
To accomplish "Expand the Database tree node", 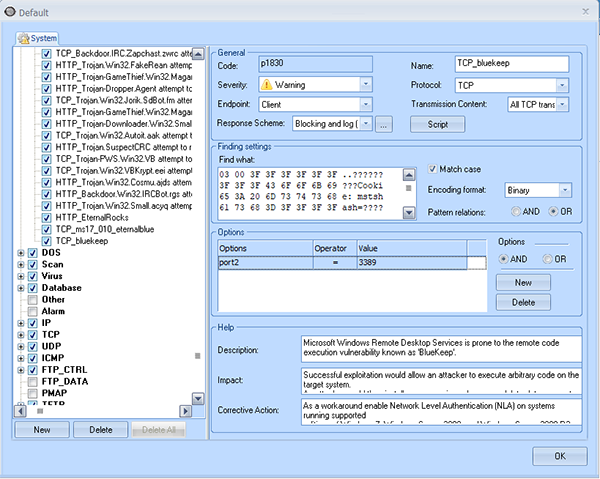I will [x=21, y=288].
